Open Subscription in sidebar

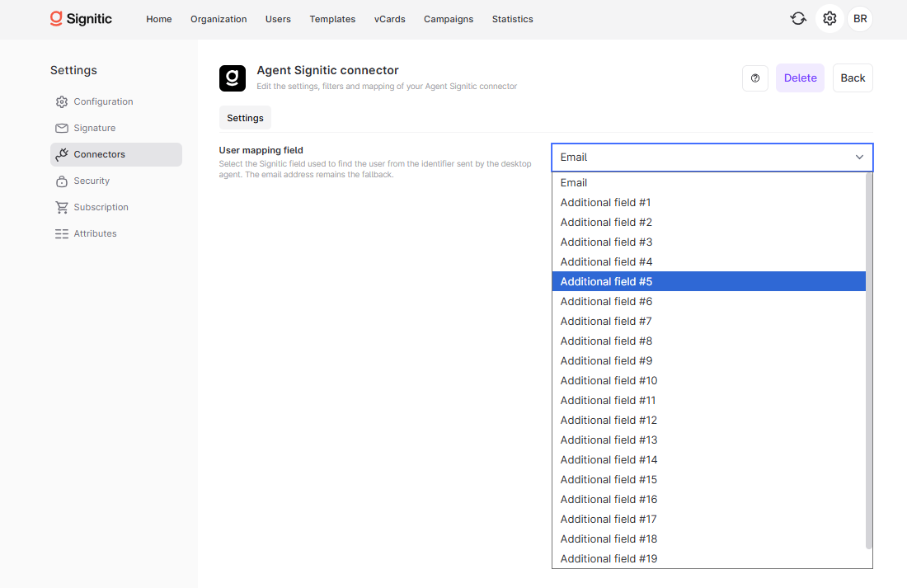tap(116, 207)
